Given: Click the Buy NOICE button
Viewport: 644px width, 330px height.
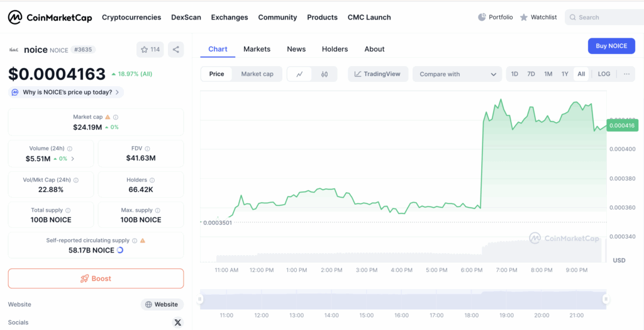Looking at the screenshot, I should [611, 46].
